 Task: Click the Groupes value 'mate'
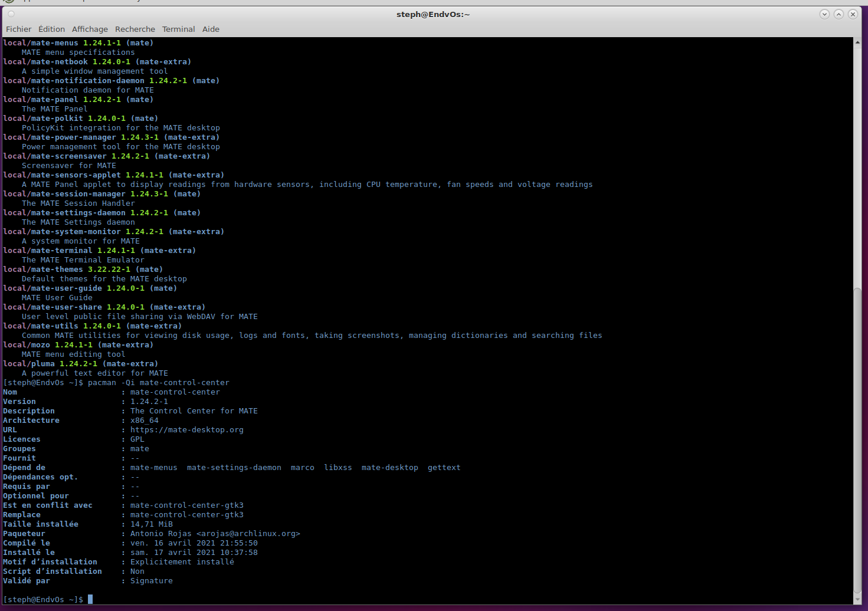pos(140,449)
